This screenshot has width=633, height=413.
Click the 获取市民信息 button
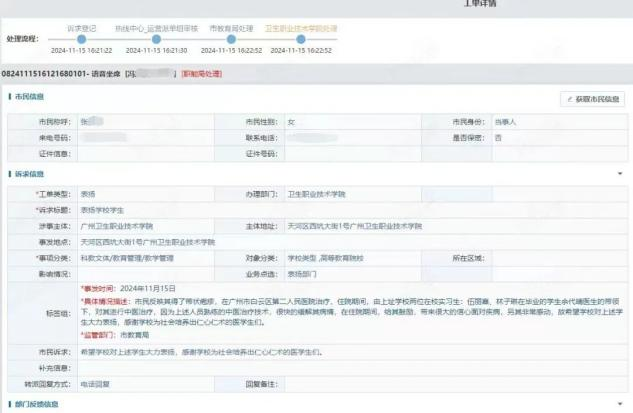(593, 99)
